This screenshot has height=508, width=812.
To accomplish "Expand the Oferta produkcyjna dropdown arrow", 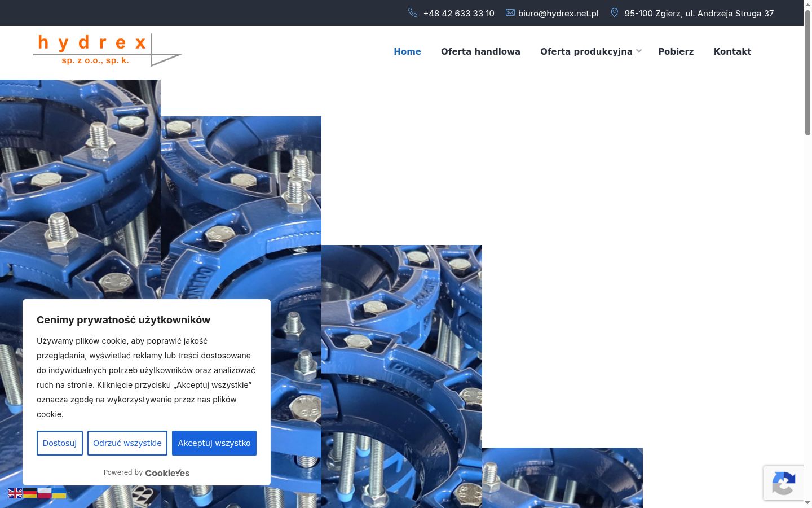I will 639,51.
